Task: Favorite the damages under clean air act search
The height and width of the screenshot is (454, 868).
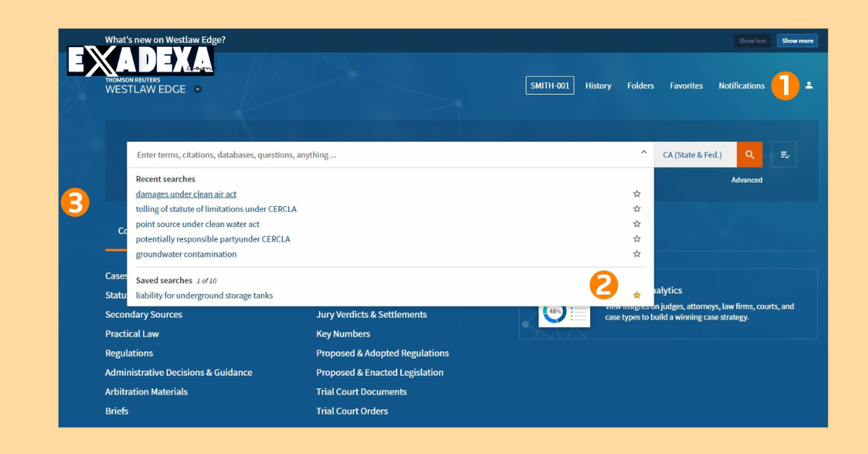Action: pos(637,193)
